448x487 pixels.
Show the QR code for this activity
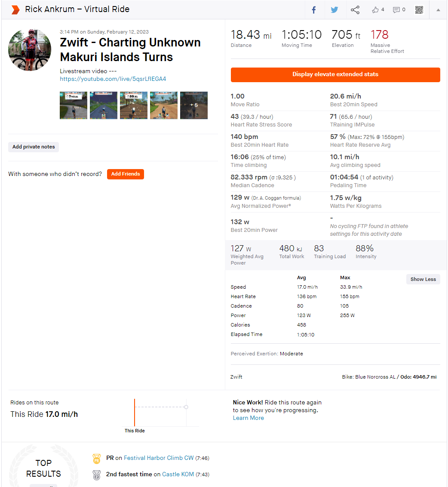tap(419, 10)
